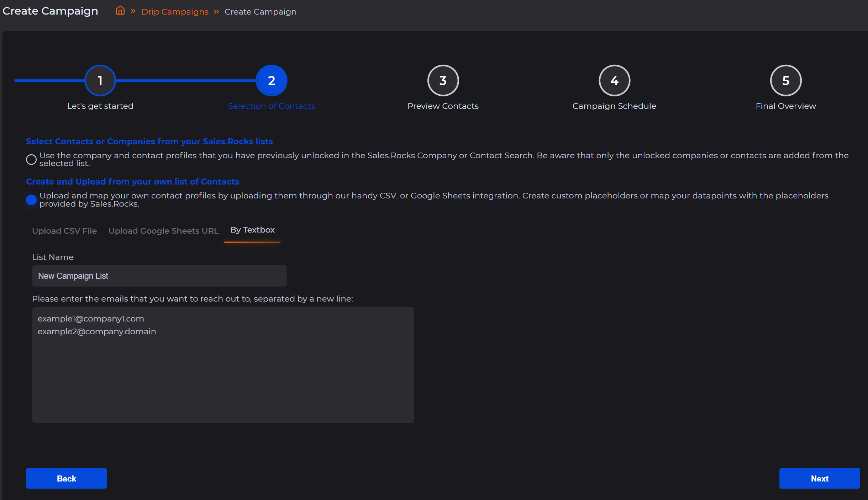Click Let's get started step label

point(100,106)
